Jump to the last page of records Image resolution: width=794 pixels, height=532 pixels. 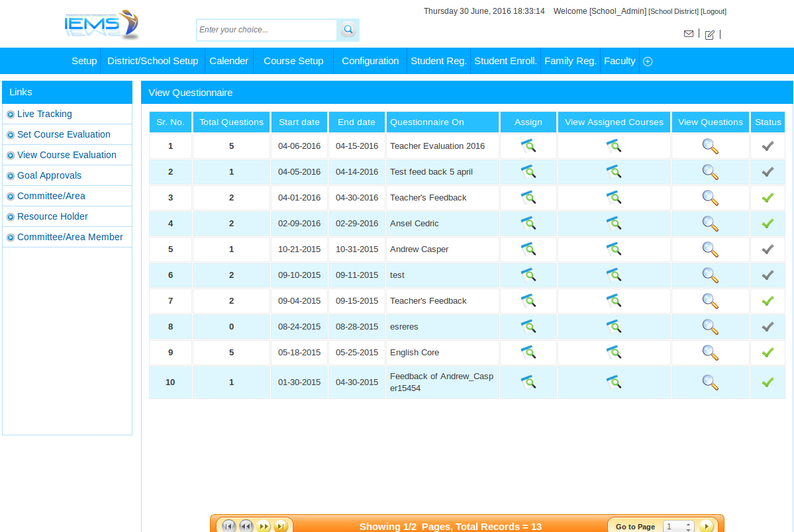coord(281,527)
